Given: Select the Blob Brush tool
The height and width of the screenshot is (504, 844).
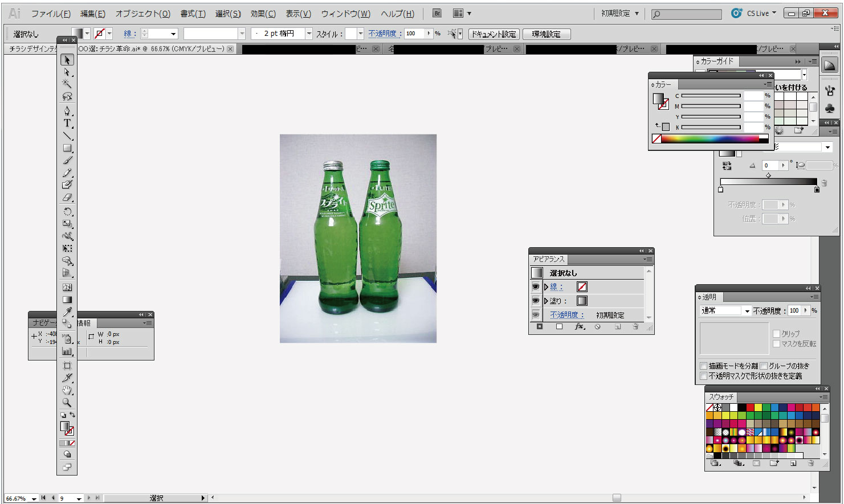Looking at the screenshot, I should pyautogui.click(x=67, y=185).
